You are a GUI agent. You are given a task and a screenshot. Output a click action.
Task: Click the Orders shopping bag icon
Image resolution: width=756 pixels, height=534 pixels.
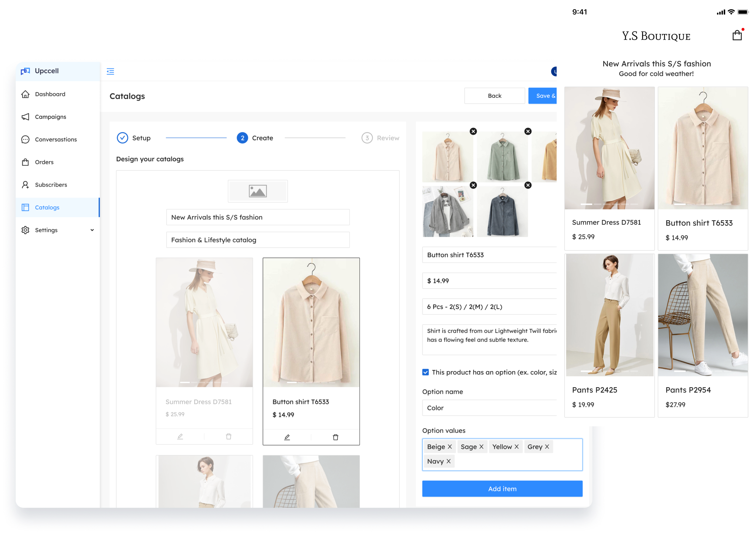point(25,162)
